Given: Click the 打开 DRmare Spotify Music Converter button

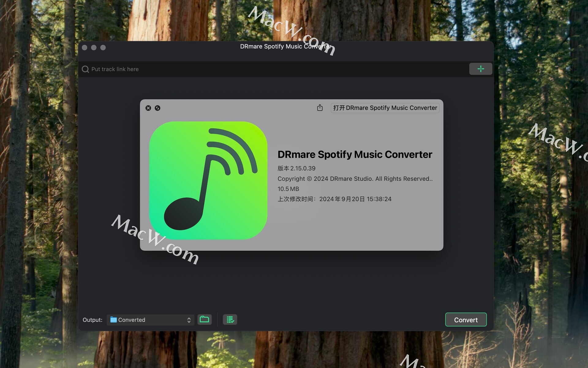Looking at the screenshot, I should pyautogui.click(x=385, y=108).
